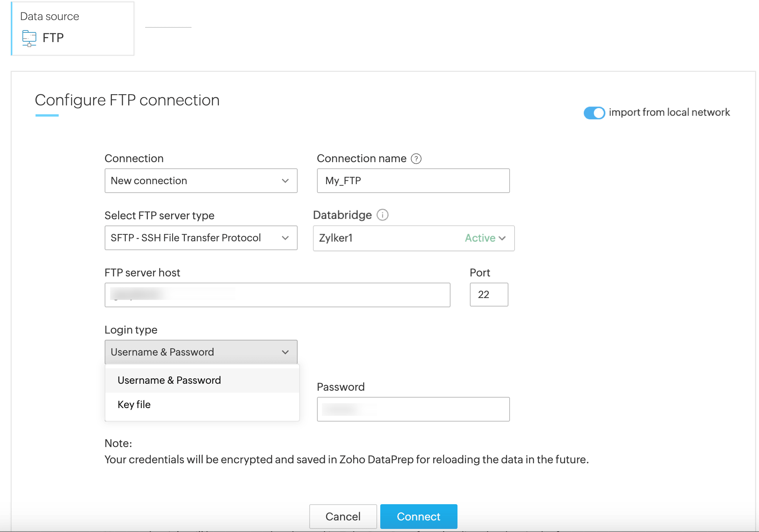Image resolution: width=759 pixels, height=532 pixels.
Task: Select Username & Password option in list
Action: [x=169, y=380]
